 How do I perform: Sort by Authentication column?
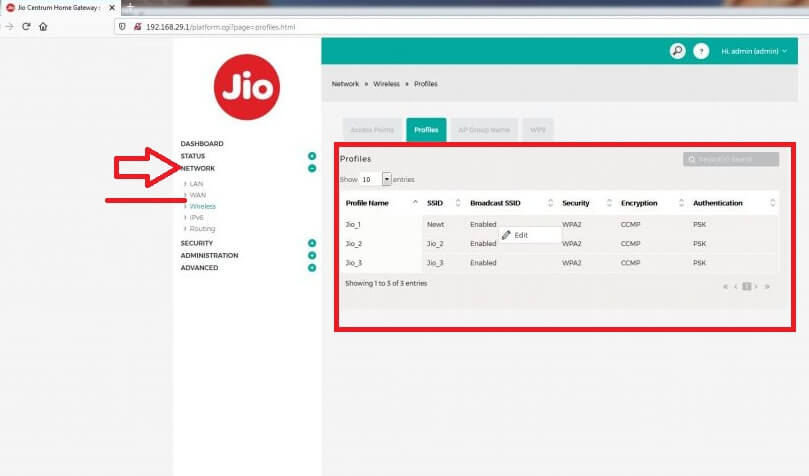click(x=734, y=203)
